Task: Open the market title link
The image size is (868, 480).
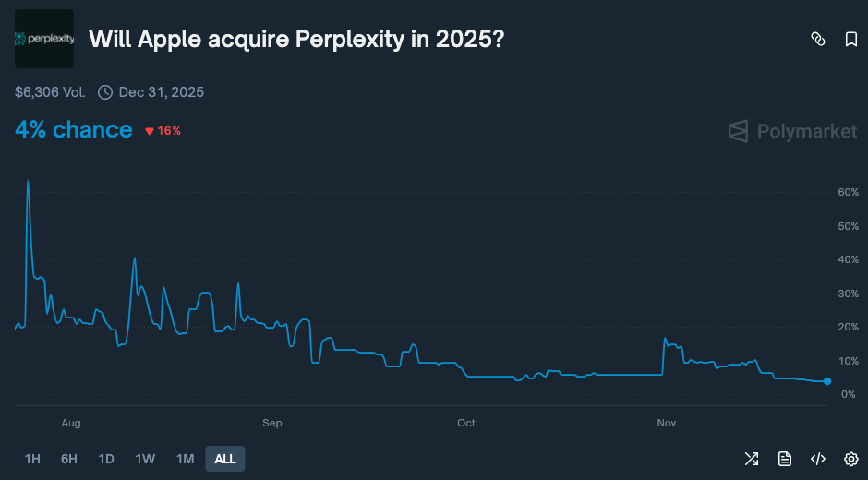Action: pos(295,39)
